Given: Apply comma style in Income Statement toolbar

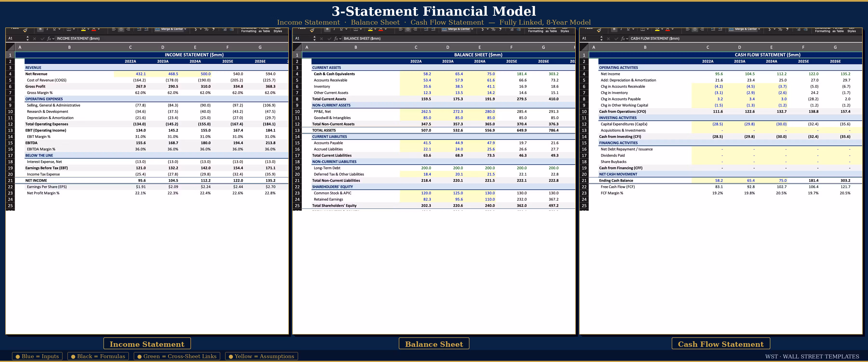Looking at the screenshot, I should pos(213,29).
